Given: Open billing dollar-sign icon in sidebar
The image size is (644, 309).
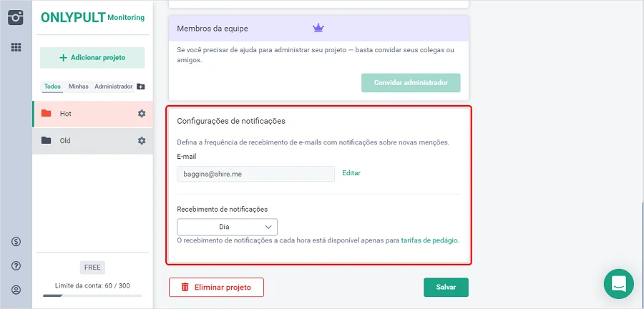Looking at the screenshot, I should (x=16, y=242).
